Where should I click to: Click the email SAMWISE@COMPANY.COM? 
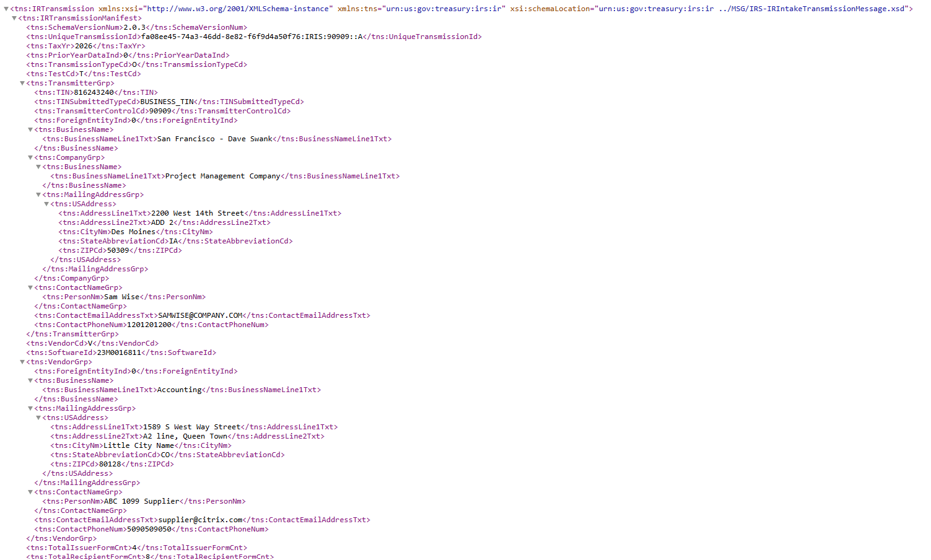[x=201, y=315]
